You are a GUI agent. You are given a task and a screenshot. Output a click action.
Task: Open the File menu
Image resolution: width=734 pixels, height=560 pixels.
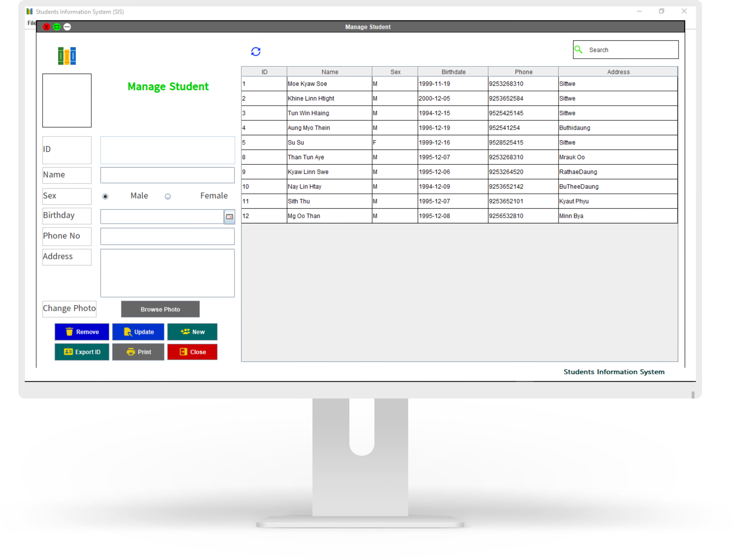(31, 23)
